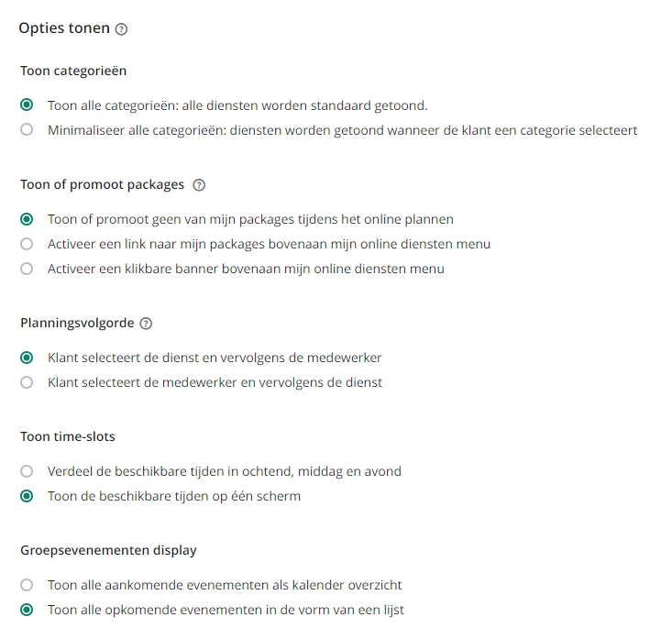Screen dimensions: 672x639
Task: Open help icon next to Opties tonen
Action: (x=122, y=29)
